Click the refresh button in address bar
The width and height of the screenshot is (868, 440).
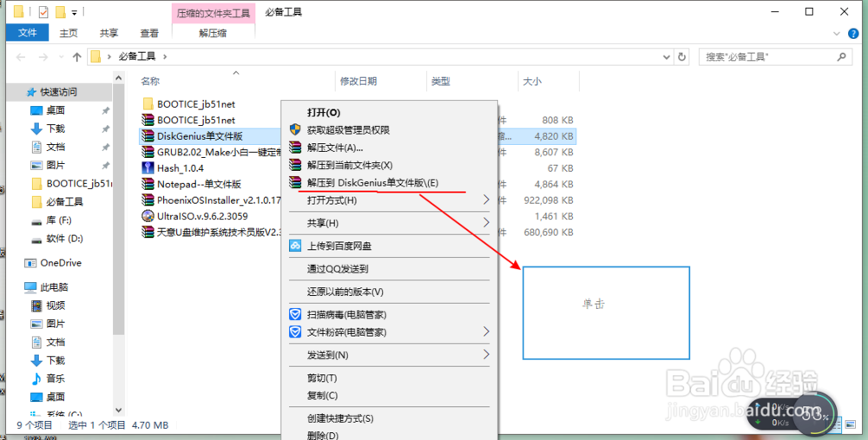(682, 56)
